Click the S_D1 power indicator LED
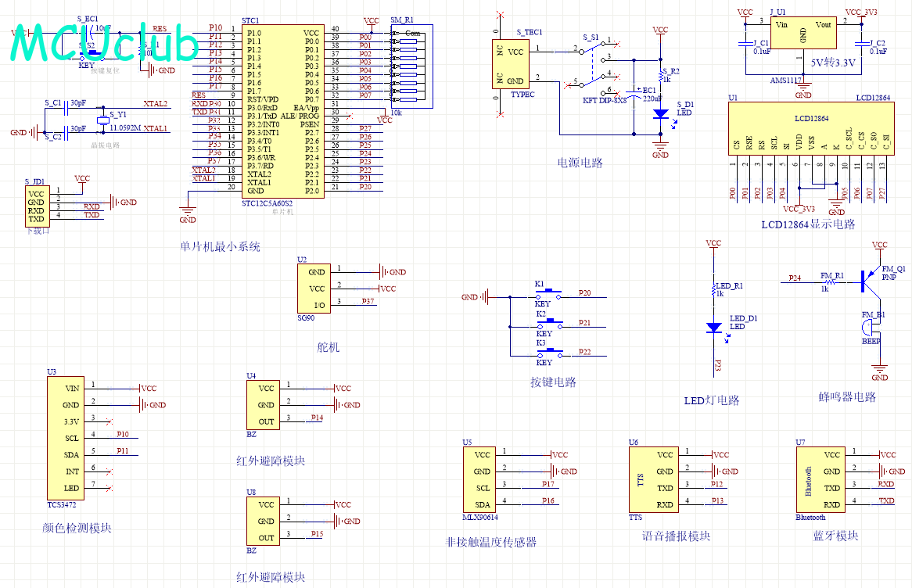912x588 pixels. pyautogui.click(x=660, y=113)
